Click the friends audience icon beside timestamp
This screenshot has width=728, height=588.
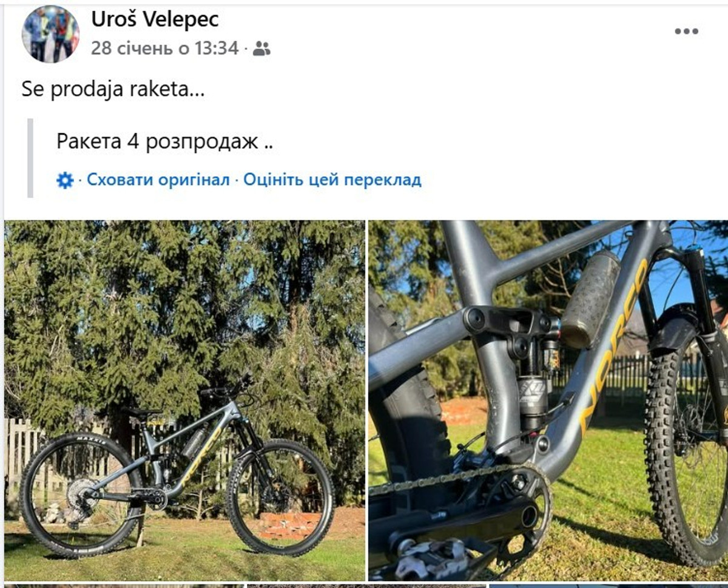coord(261,49)
